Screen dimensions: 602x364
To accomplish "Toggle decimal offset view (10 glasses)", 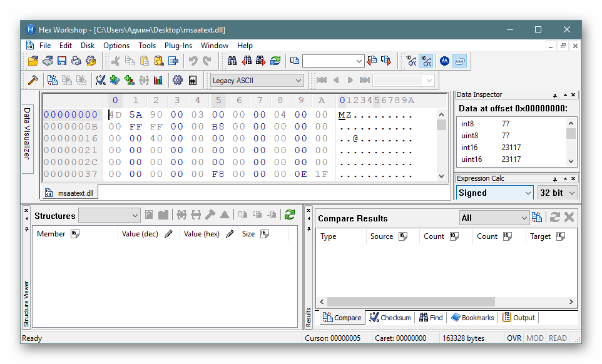I will (411, 61).
